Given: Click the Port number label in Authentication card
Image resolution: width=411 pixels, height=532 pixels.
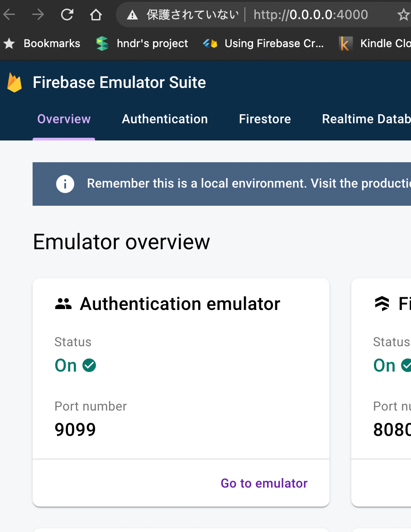Looking at the screenshot, I should click(91, 406).
